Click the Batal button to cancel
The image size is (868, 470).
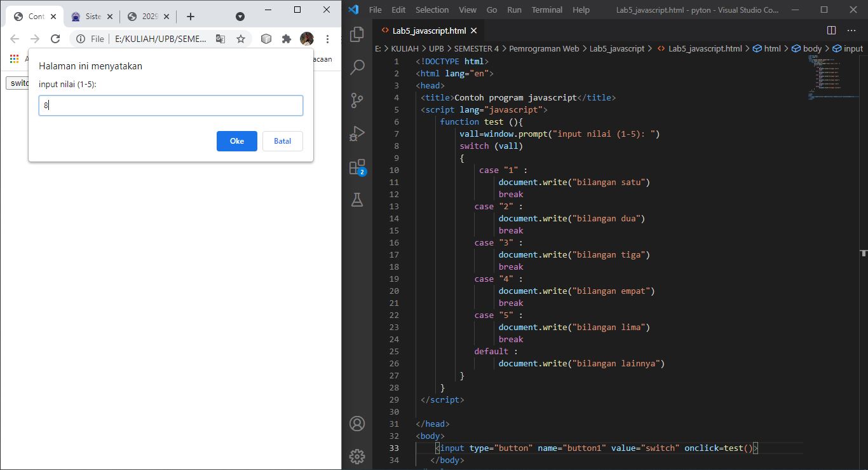tap(282, 141)
